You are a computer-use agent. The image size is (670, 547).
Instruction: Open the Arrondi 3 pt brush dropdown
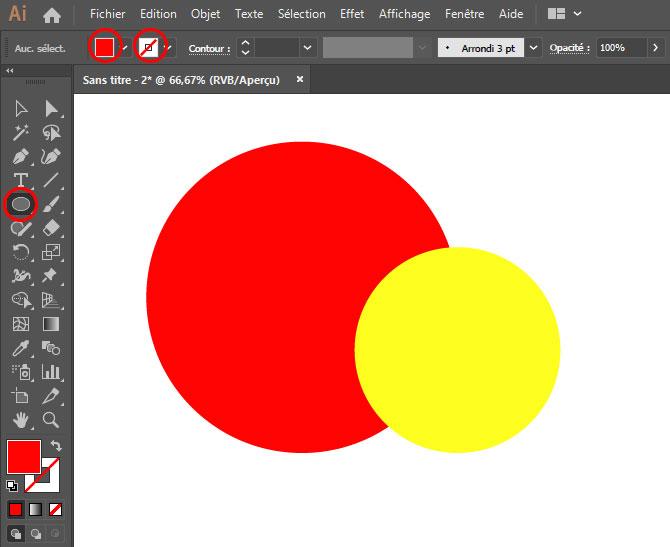(533, 47)
